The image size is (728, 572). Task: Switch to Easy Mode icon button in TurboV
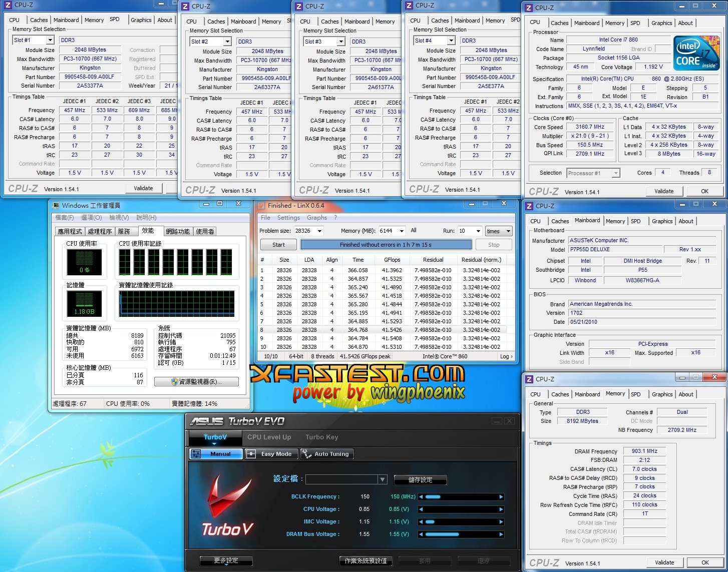click(x=271, y=454)
